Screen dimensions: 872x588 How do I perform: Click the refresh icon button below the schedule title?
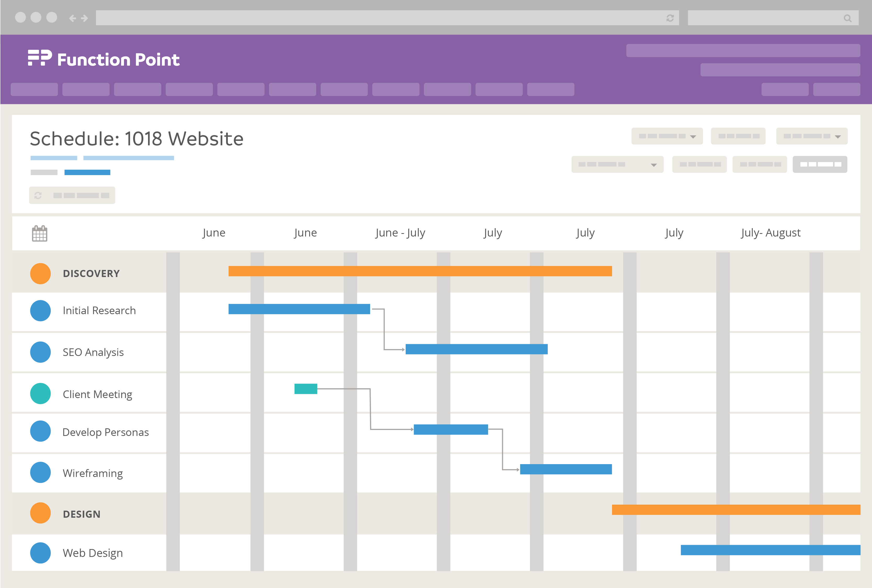pyautogui.click(x=38, y=195)
